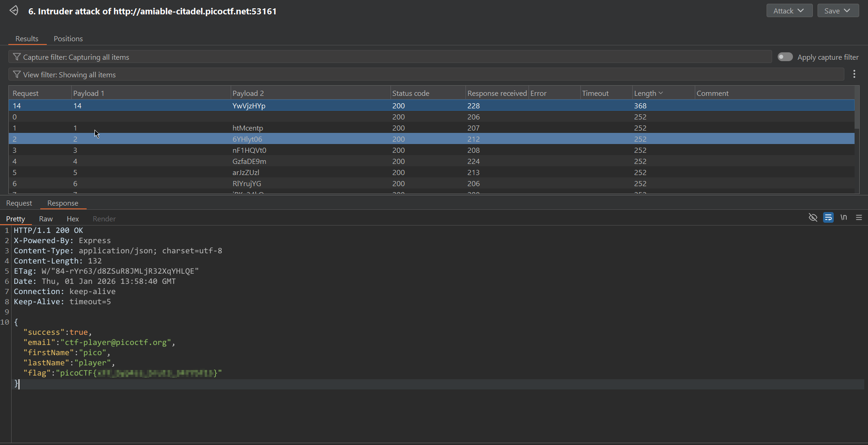This screenshot has height=445, width=868.
Task: Enable the Apply capture filter switch
Action: coord(785,57)
